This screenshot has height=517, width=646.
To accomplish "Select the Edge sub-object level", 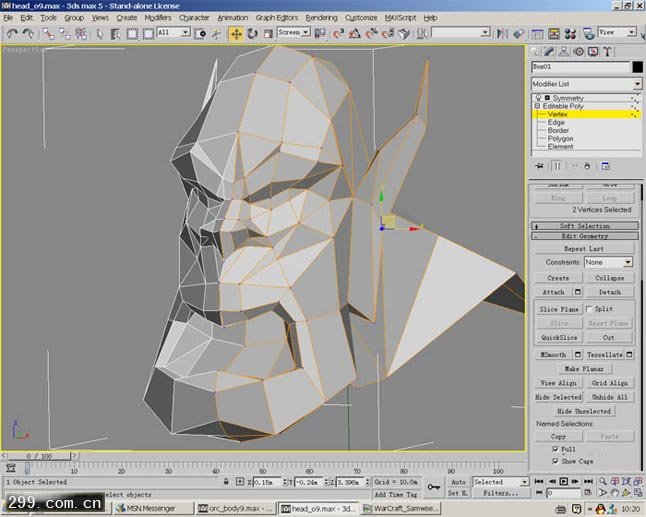I will (x=556, y=122).
